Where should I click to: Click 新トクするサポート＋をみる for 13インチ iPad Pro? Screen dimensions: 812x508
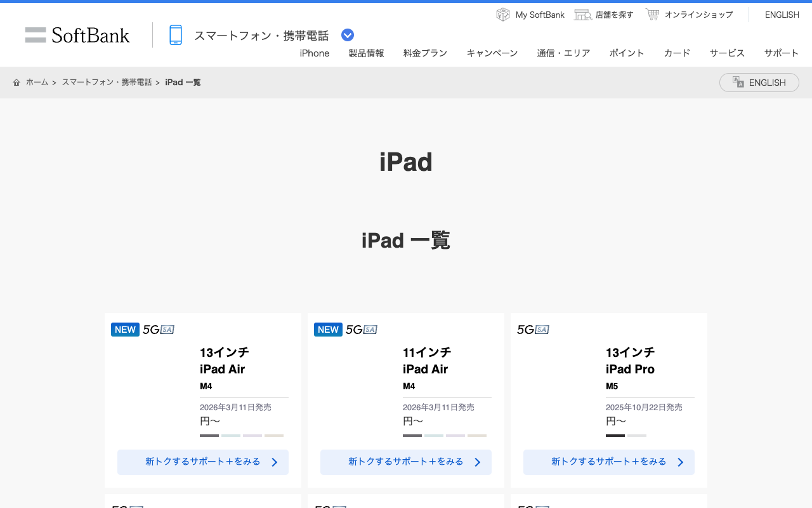[x=609, y=462]
